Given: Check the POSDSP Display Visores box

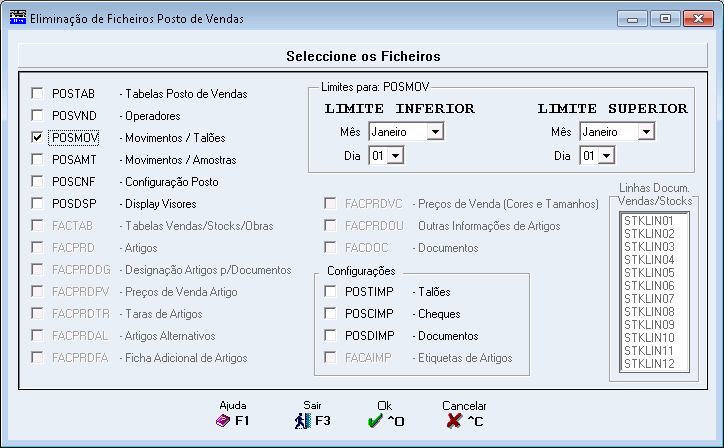Looking at the screenshot, I should coord(38,203).
